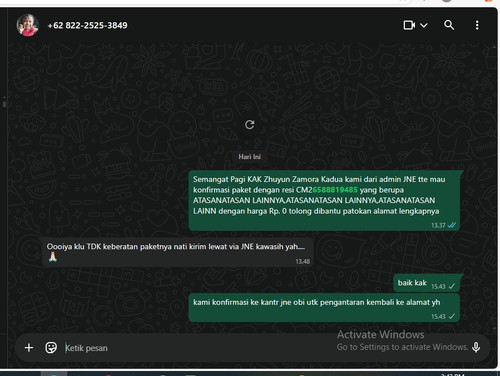Click the 13.48 timestamp on incoming message
Image resolution: width=500 pixels, height=376 pixels.
pos(303,262)
